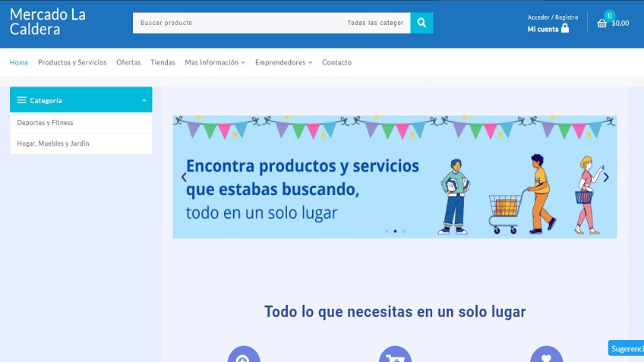Open the Sugerencias side button
Viewport: 644px width, 362px height.
coord(626,348)
